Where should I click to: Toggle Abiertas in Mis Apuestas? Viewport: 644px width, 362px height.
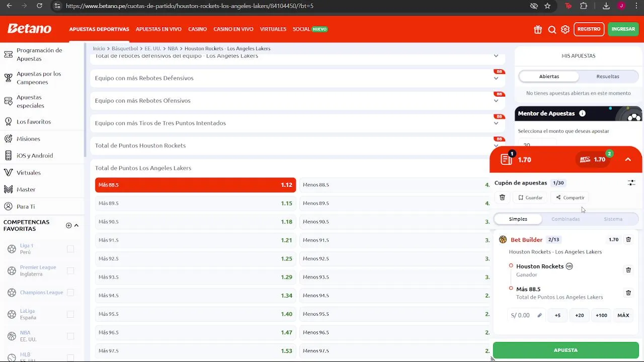click(x=549, y=76)
